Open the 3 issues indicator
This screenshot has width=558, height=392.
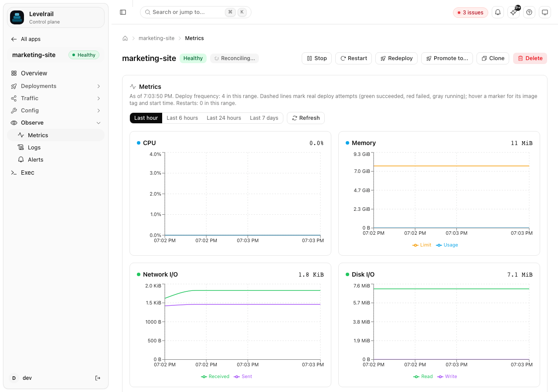(x=470, y=13)
